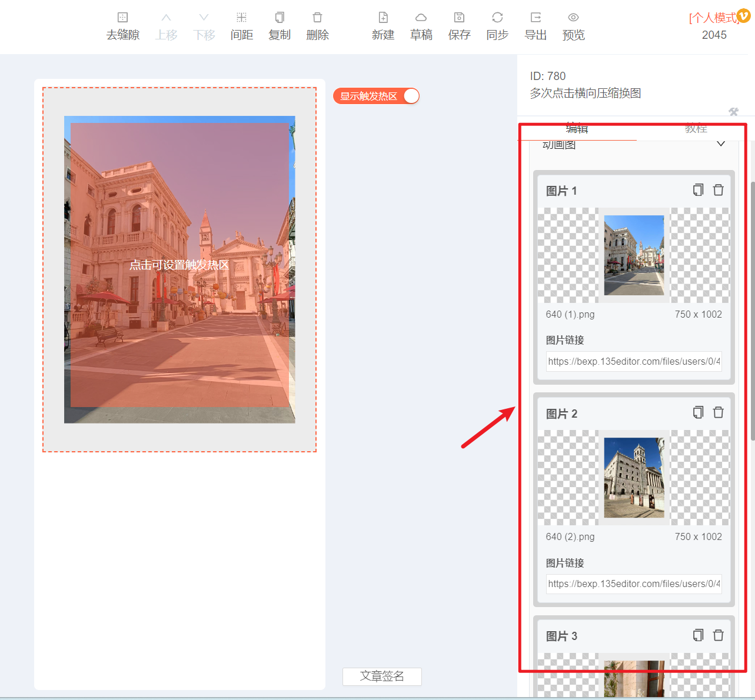The height and width of the screenshot is (700, 755).
Task: Duplicate element using 复制 toolbar icon
Action: [x=280, y=26]
